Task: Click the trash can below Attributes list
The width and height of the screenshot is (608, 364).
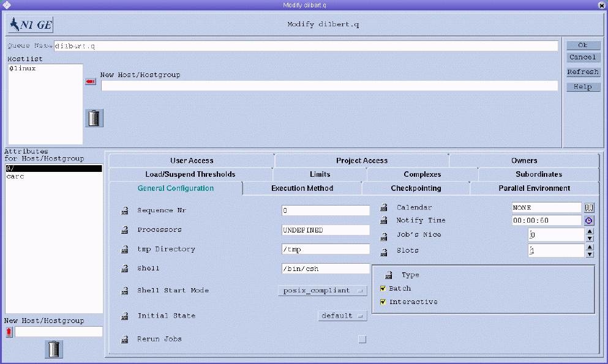Action: [54, 349]
